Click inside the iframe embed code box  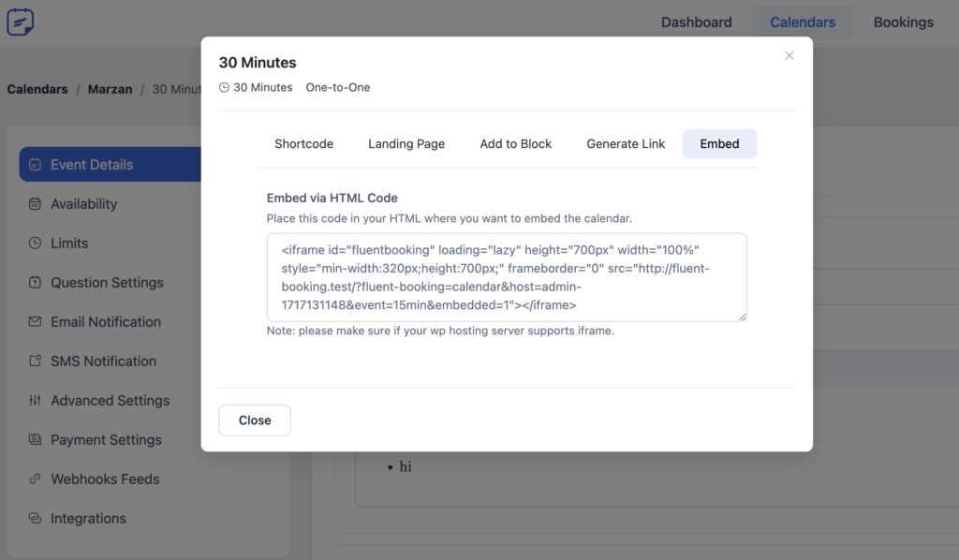506,277
